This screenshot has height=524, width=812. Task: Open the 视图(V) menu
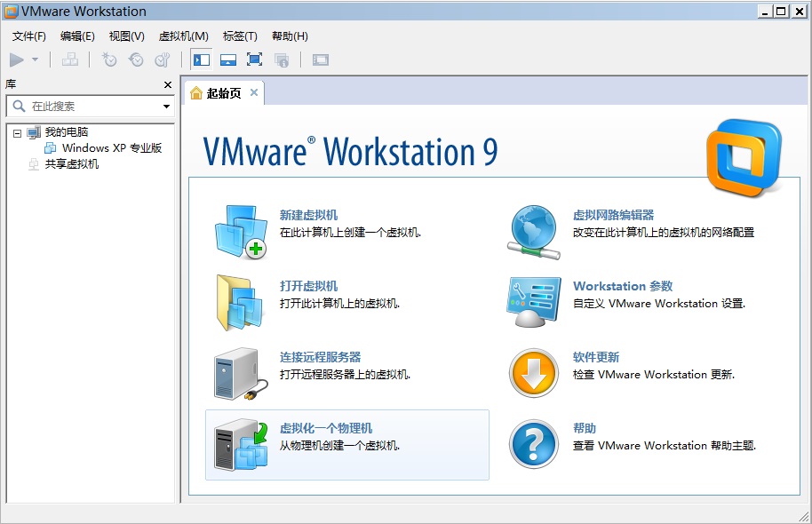coord(127,36)
